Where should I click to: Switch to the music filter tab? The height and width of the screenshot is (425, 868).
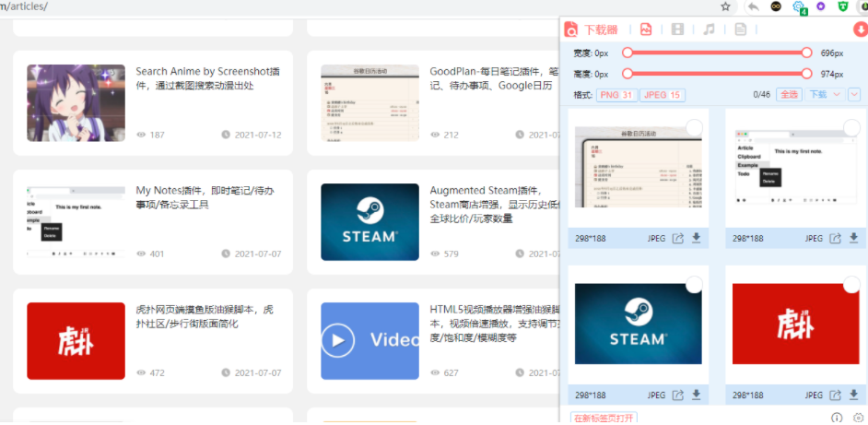pyautogui.click(x=710, y=30)
